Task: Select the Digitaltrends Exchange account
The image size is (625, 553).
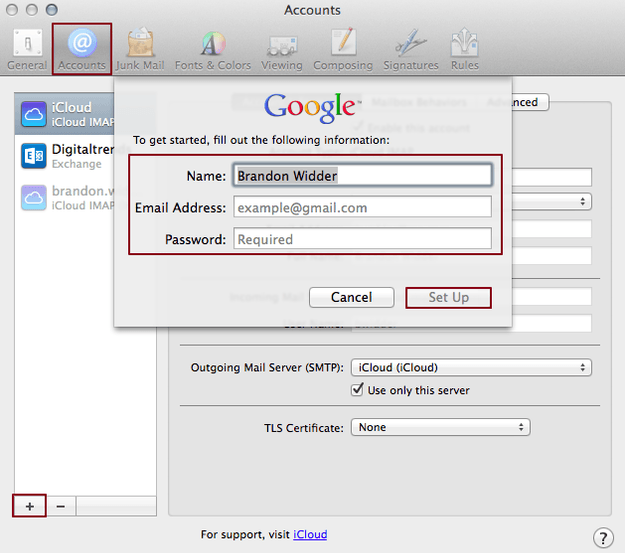Action: click(68, 156)
